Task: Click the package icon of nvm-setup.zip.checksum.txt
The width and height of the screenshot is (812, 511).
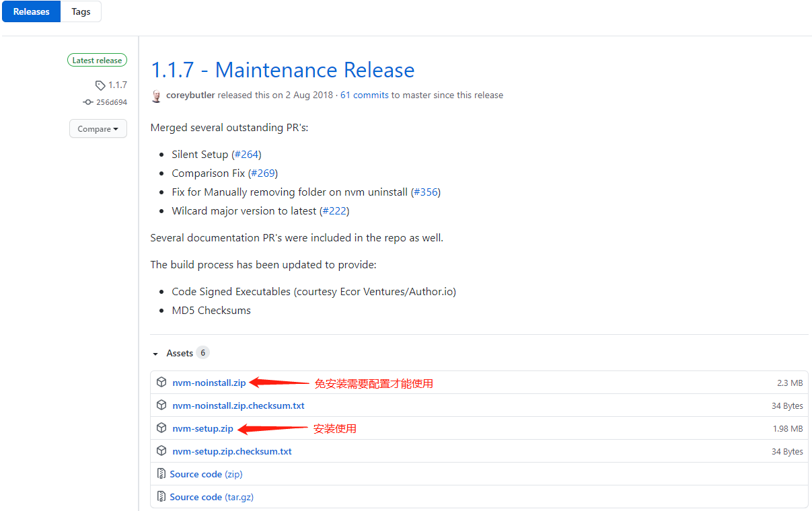Action: pyautogui.click(x=161, y=451)
